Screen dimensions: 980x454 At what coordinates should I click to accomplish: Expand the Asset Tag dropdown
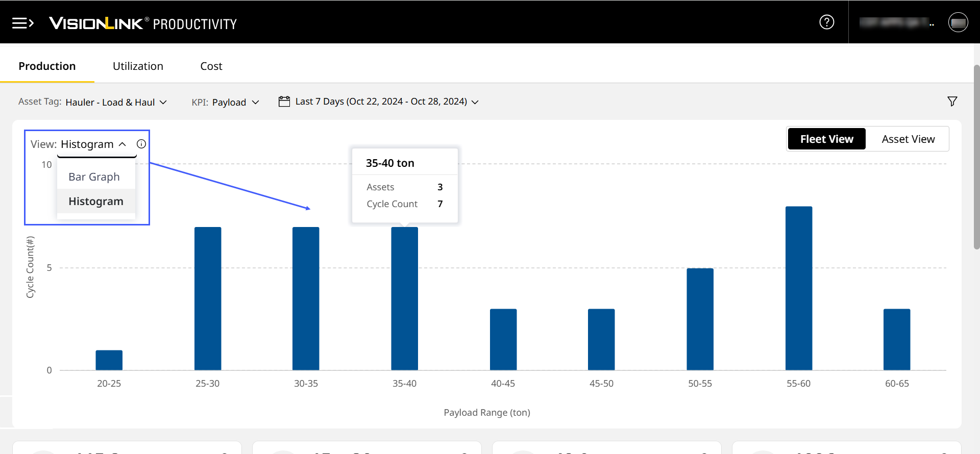(x=116, y=102)
